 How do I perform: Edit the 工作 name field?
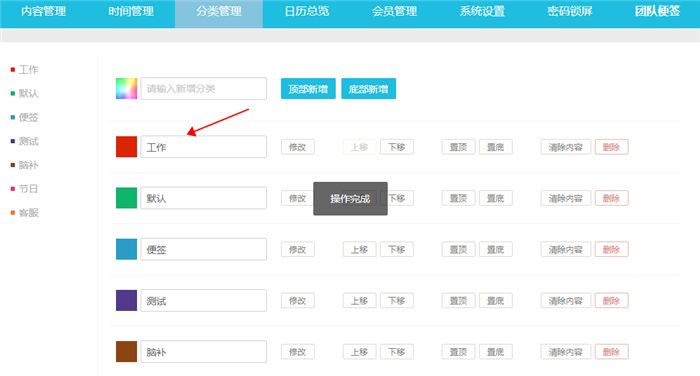click(204, 147)
